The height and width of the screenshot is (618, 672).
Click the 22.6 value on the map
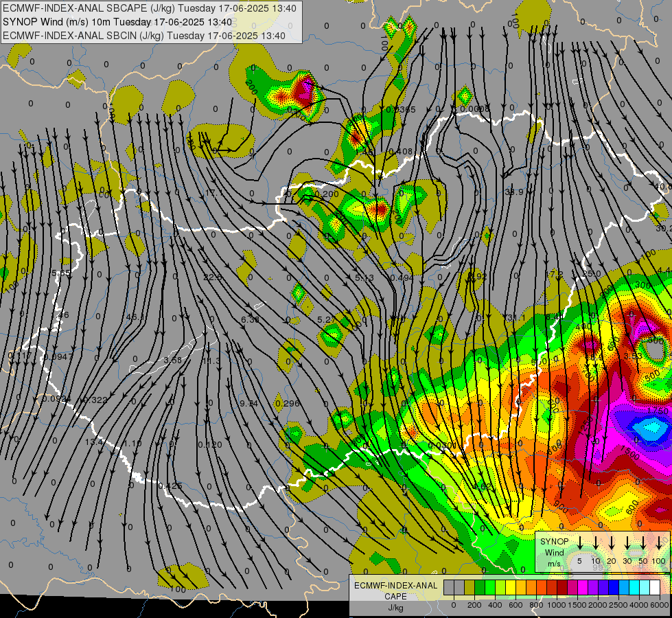(213, 277)
